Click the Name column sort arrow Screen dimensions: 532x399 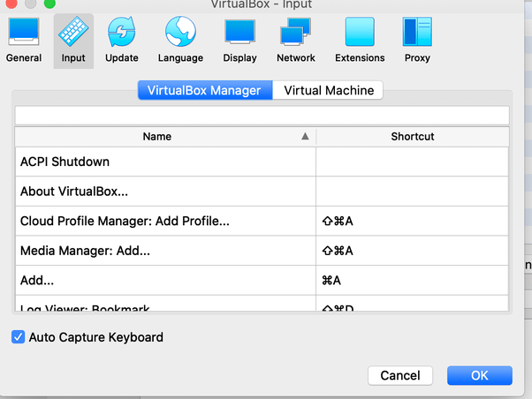(x=305, y=136)
